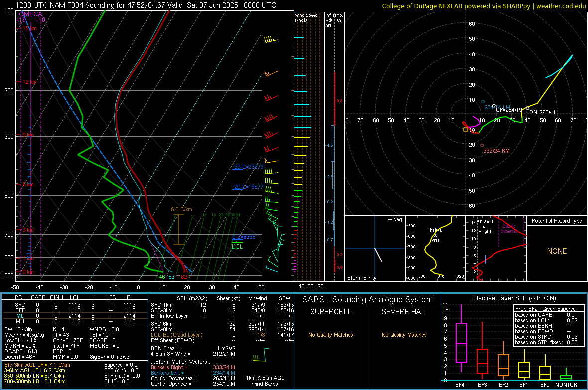Click the SARS - Sounding Analogue System title
The image size is (588, 390).
tap(368, 300)
